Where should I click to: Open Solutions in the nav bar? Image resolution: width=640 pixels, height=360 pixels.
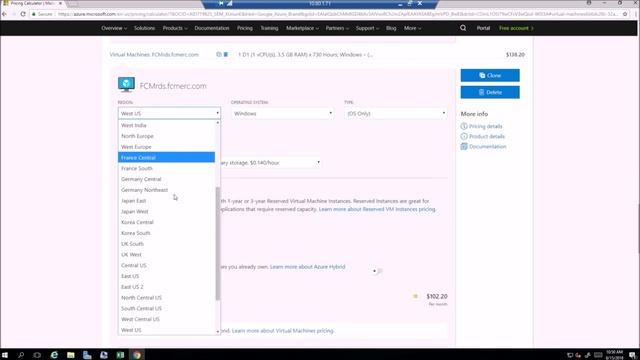pos(144,28)
